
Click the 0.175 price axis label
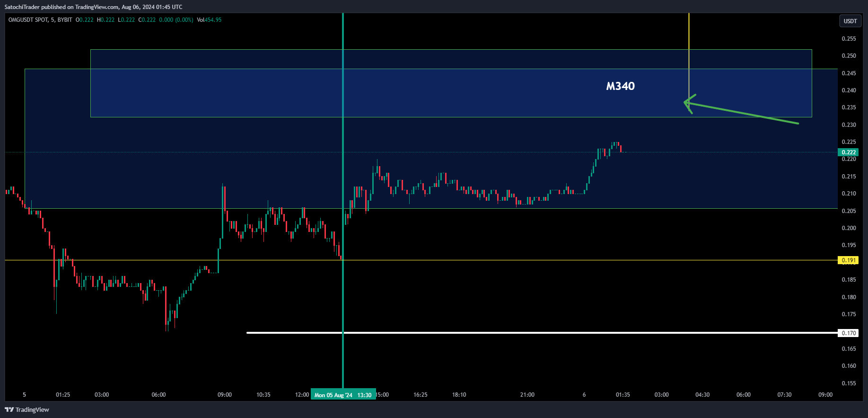click(x=849, y=314)
